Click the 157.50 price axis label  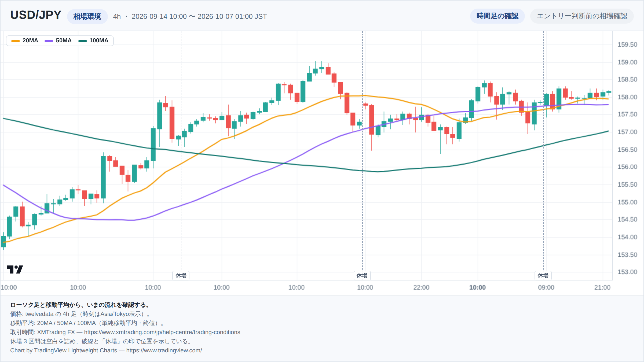tap(627, 114)
